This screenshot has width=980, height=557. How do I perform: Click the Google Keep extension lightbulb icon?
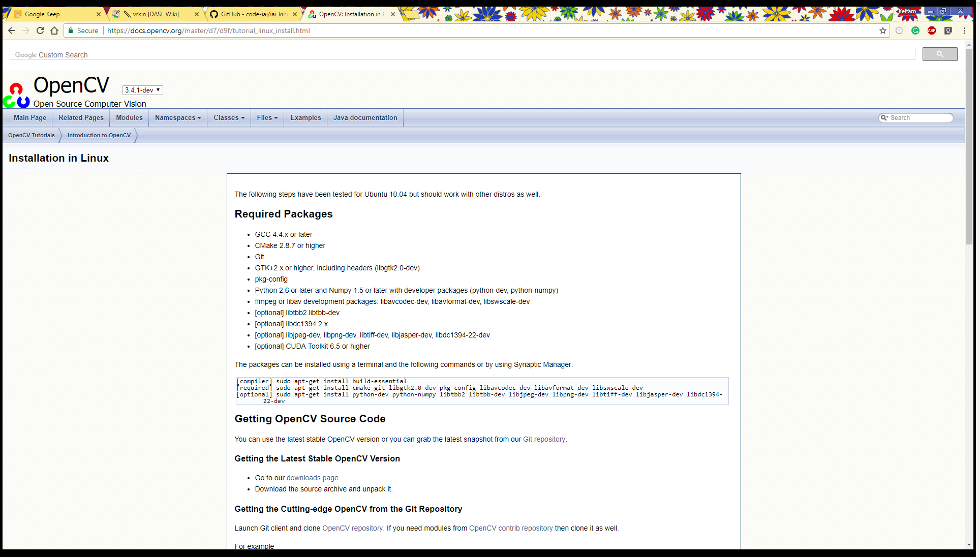point(948,30)
